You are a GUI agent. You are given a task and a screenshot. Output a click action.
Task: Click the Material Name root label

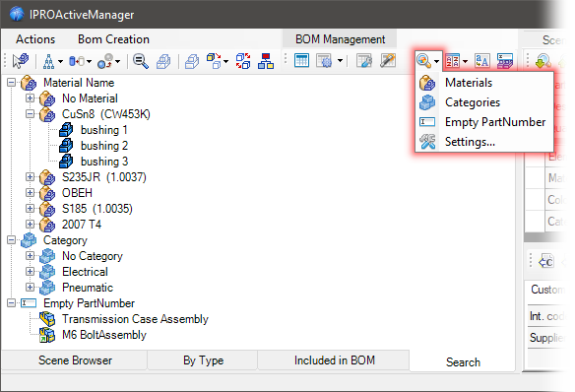click(x=79, y=83)
